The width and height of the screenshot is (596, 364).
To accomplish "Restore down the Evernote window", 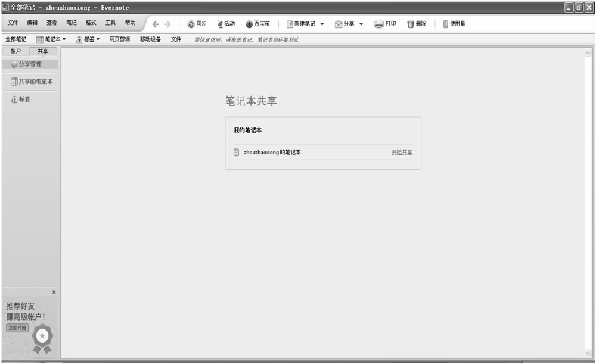I will [579, 8].
